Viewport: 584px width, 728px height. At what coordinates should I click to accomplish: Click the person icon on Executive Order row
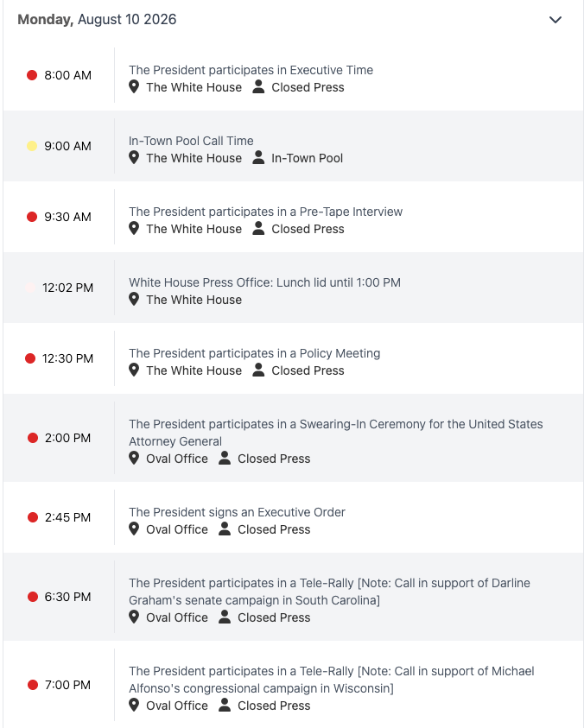(x=225, y=529)
